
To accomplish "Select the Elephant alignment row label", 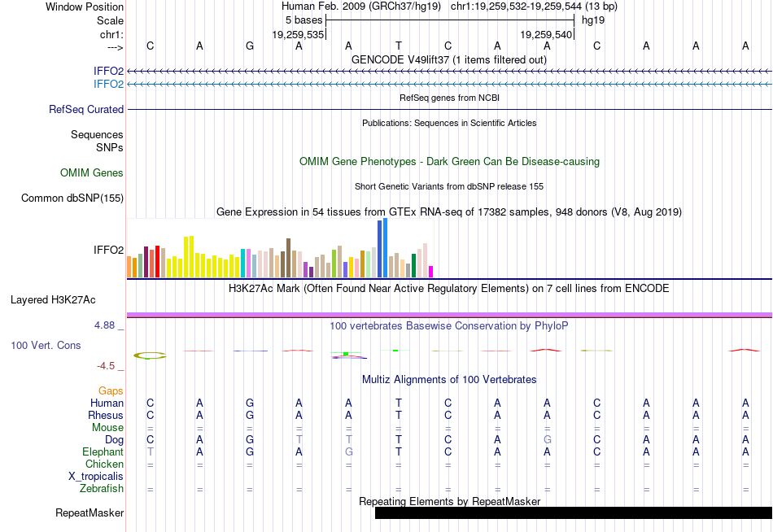I will (x=103, y=451).
